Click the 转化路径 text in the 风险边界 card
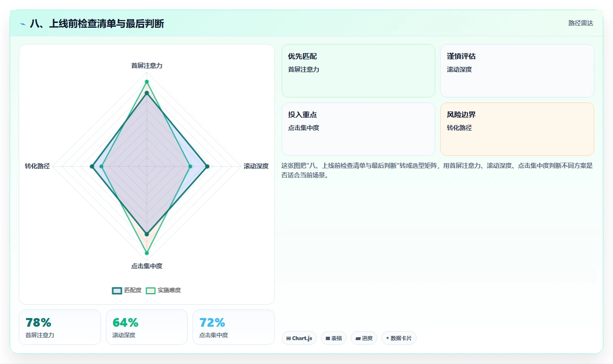This screenshot has height=364, width=613. tap(459, 128)
